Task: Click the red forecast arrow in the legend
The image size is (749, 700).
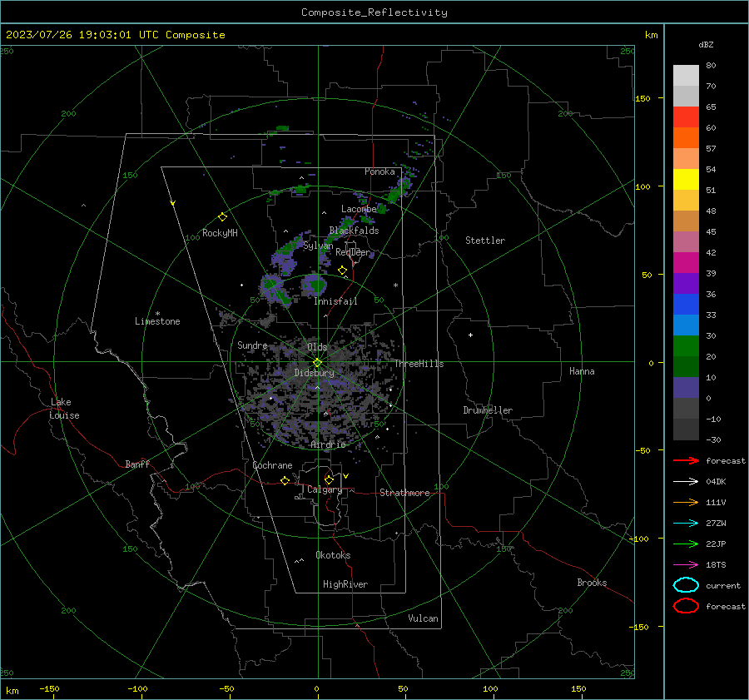Action: (x=686, y=460)
